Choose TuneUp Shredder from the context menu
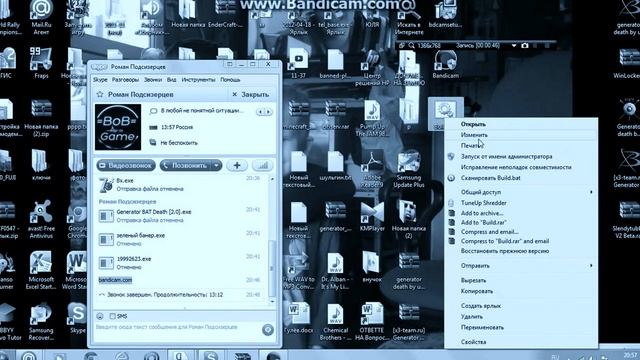Viewport: 640px width, 360px height. pos(521,203)
